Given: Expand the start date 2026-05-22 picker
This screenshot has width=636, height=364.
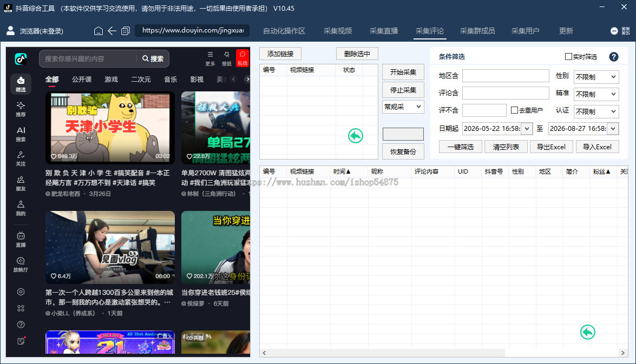Looking at the screenshot, I should [527, 129].
